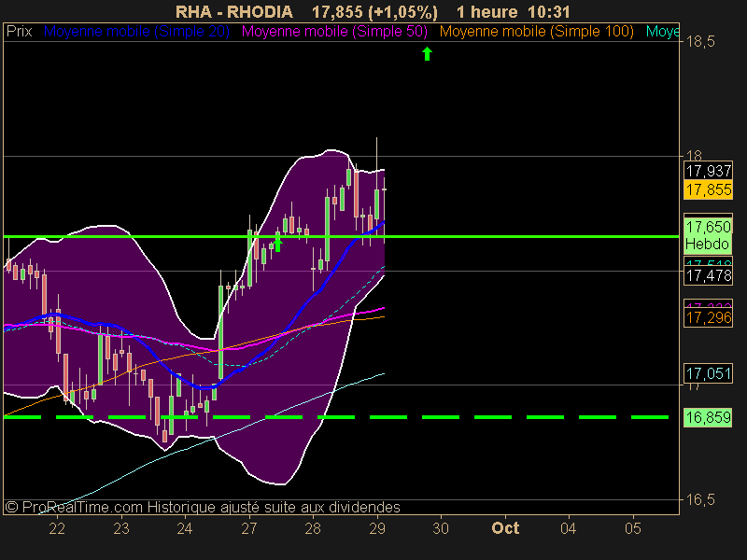Screen dimensions: 747x560
Task: Click the 'Prix' legend label
Action: click(19, 32)
